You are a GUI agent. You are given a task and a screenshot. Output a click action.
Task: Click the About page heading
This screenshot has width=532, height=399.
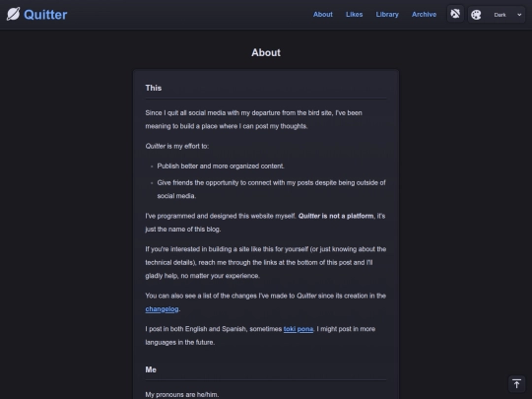point(266,52)
